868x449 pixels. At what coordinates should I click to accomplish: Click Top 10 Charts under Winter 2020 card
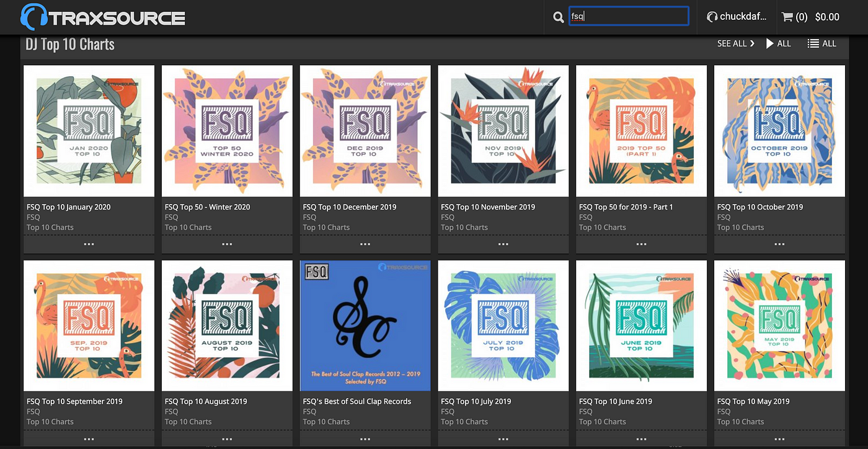click(x=188, y=228)
